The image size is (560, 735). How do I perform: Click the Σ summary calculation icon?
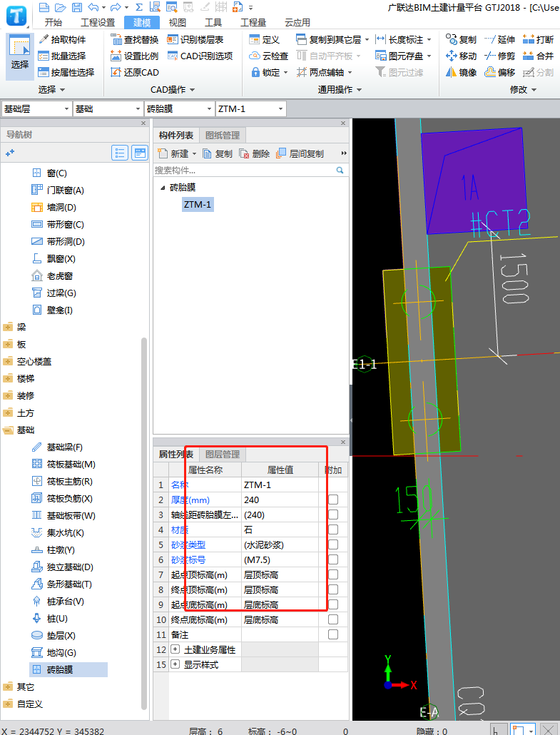(x=138, y=7)
